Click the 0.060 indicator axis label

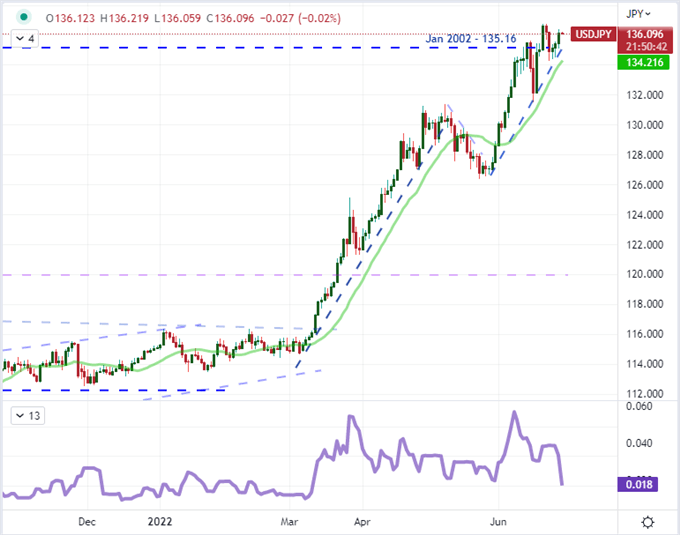(x=639, y=407)
